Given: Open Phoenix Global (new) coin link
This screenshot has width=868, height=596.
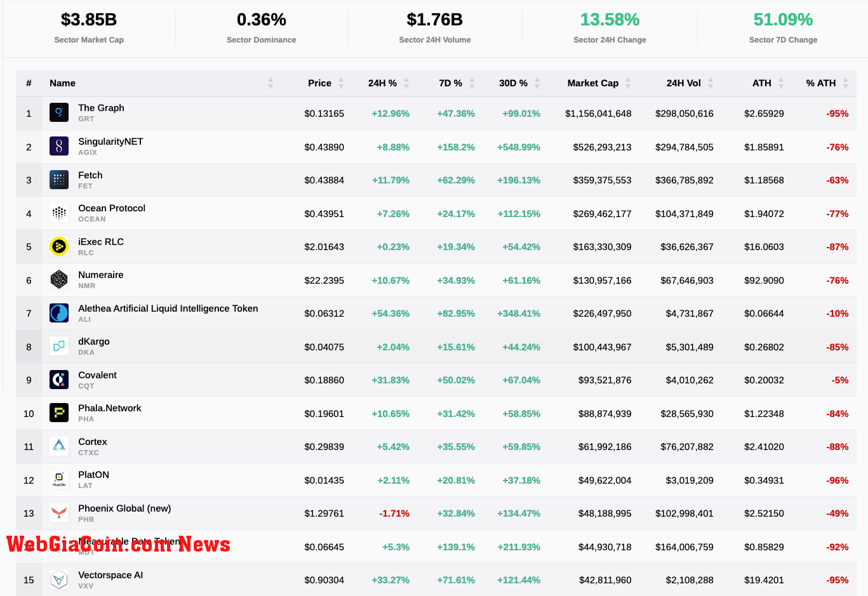Looking at the screenshot, I should tap(124, 508).
